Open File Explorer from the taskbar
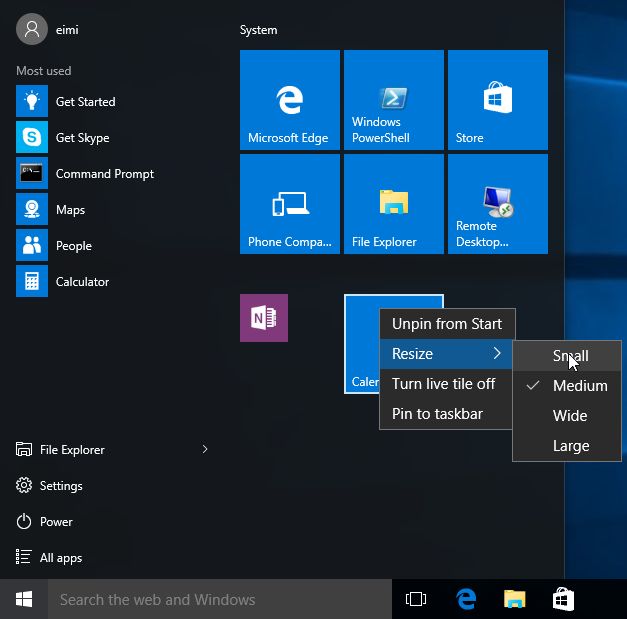This screenshot has width=627, height=619. [x=515, y=599]
